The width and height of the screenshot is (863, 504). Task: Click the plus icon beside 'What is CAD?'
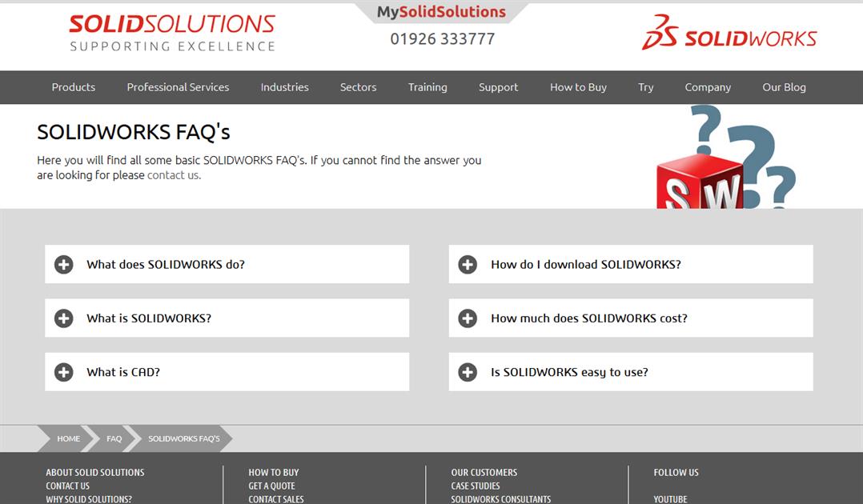63,372
